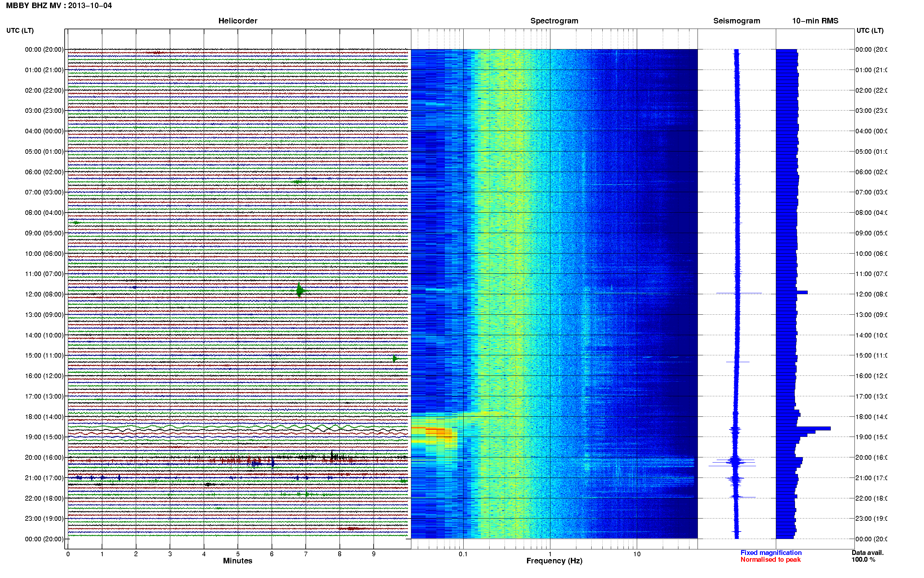This screenshot has height=578, width=924.
Task: Select the helicorder time label "18:00 (14:00)"
Action: point(44,417)
